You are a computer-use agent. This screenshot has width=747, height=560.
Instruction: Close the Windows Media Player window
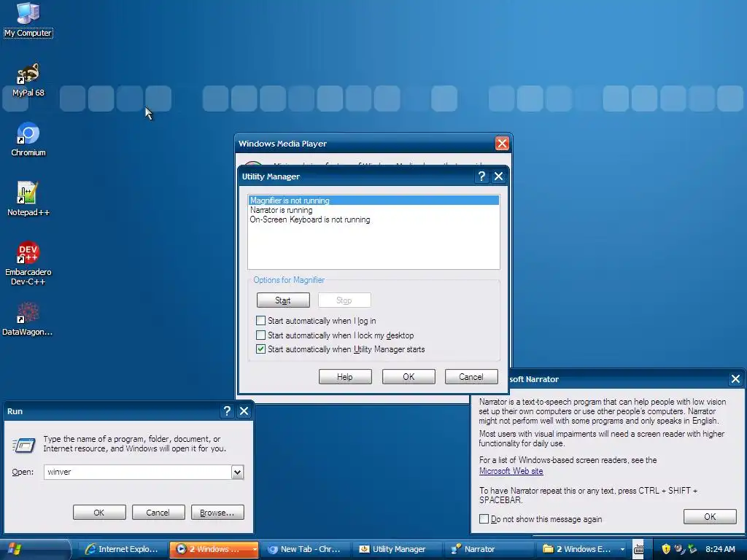coord(502,144)
